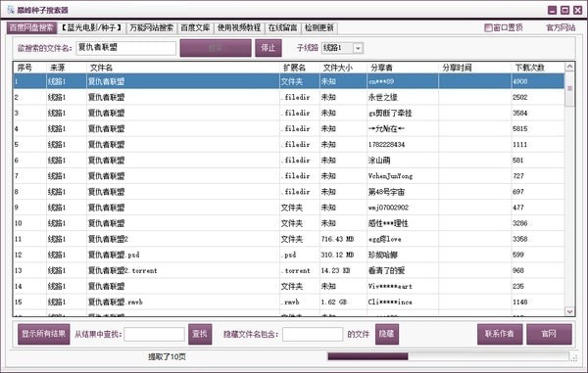
Task: Click the 从结果中查找 input field
Action: [154, 335]
